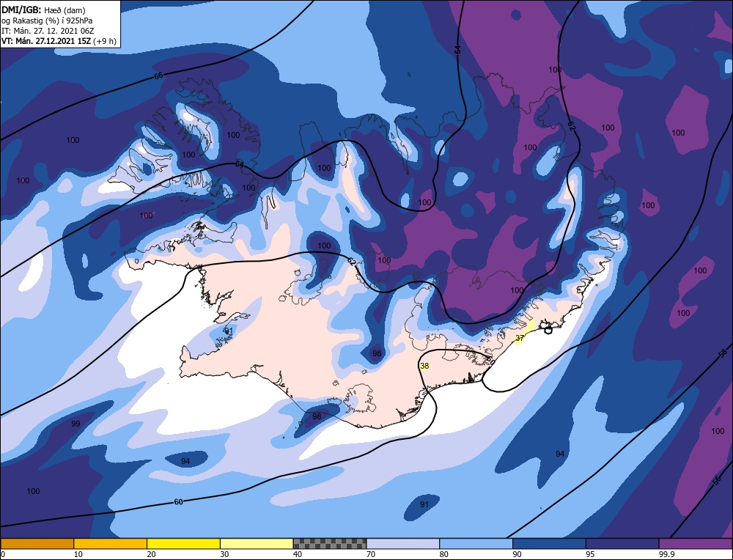Click the legend tick label '0'
733x560 pixels.
point(3,554)
